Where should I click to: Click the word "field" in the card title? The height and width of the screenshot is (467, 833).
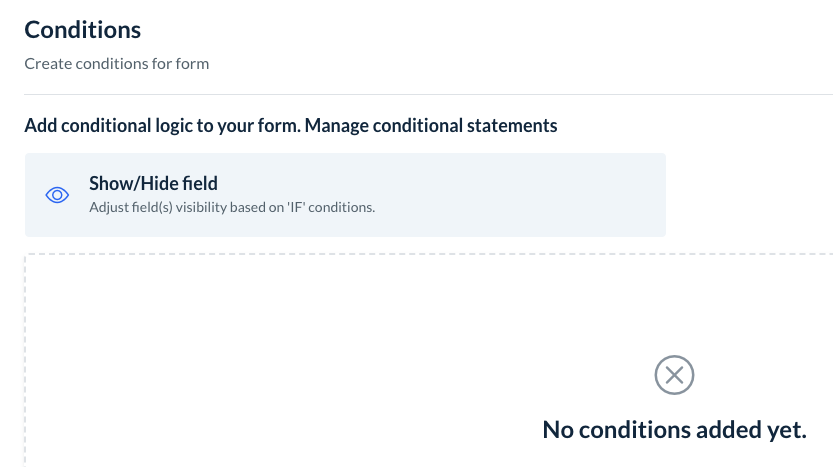click(197, 183)
